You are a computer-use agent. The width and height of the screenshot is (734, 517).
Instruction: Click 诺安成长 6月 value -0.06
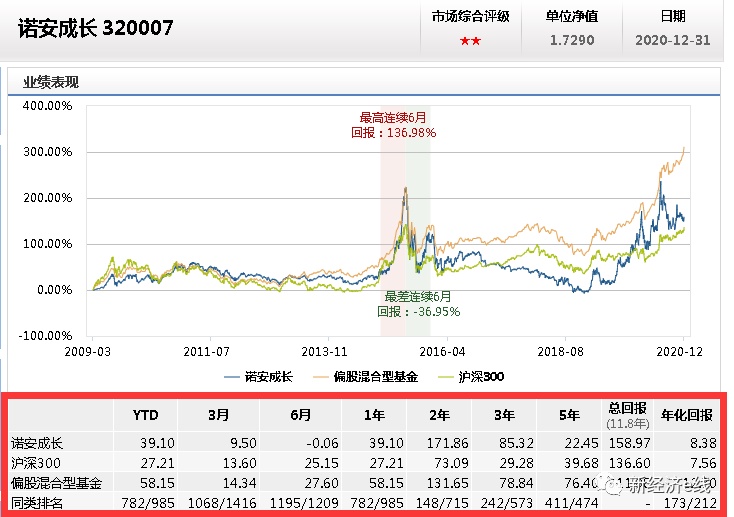click(x=323, y=443)
